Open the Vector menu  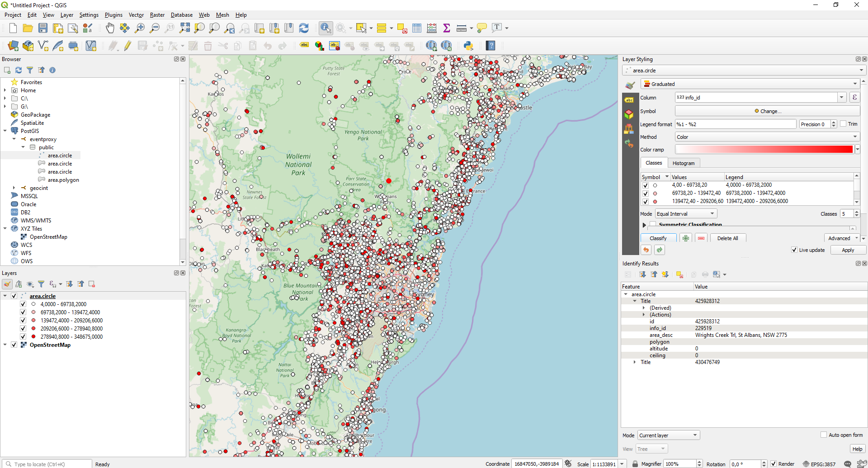(136, 15)
